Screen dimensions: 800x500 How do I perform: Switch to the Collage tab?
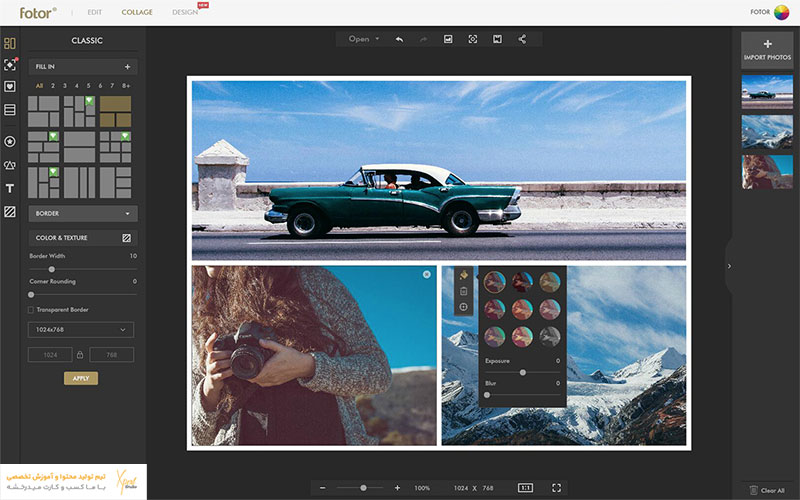click(x=137, y=12)
